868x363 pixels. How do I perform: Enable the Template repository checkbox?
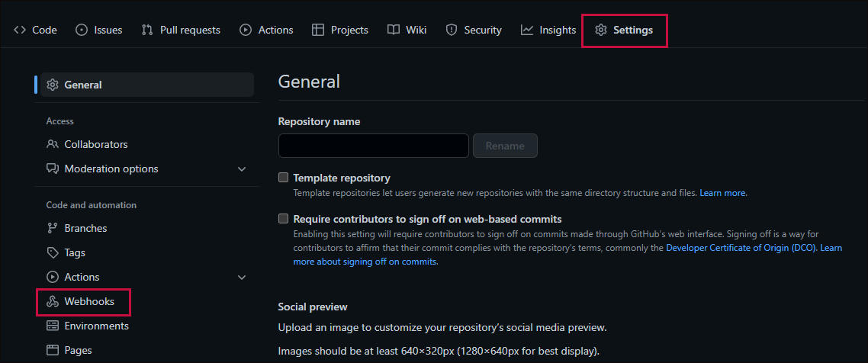click(283, 178)
